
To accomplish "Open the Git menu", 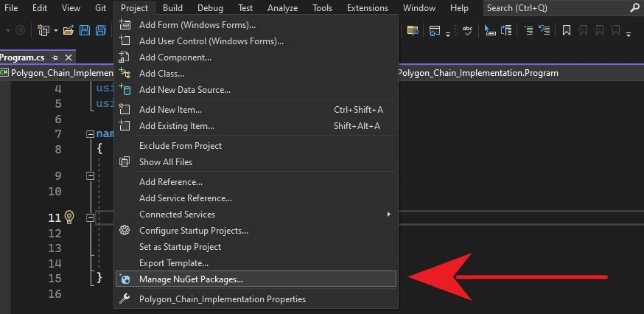I will click(x=101, y=8).
